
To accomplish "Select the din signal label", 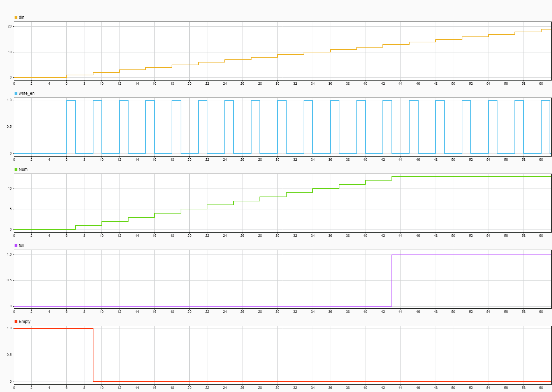I will point(22,17).
